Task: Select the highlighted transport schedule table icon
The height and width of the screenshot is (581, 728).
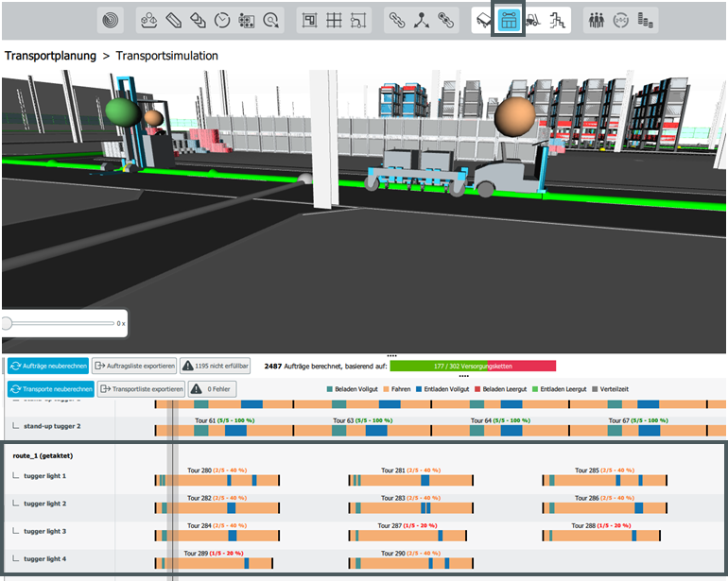Action: pos(509,21)
